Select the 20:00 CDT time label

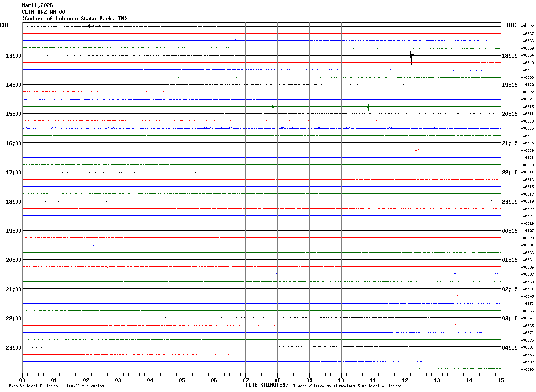(13, 260)
